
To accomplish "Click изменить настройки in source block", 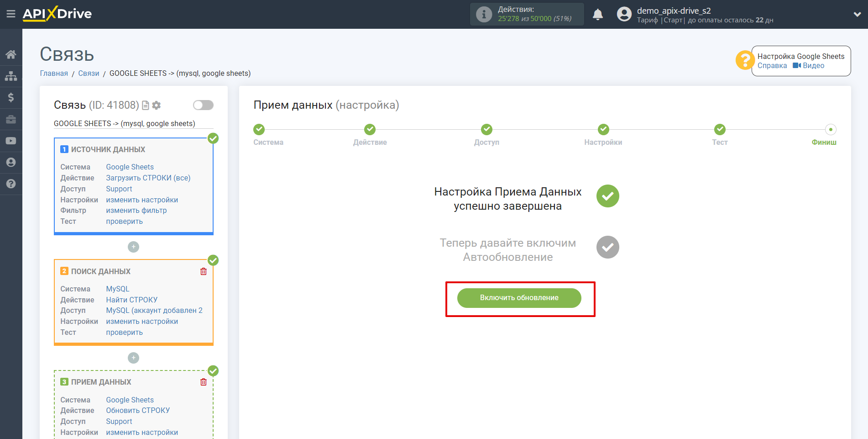I will [x=142, y=200].
